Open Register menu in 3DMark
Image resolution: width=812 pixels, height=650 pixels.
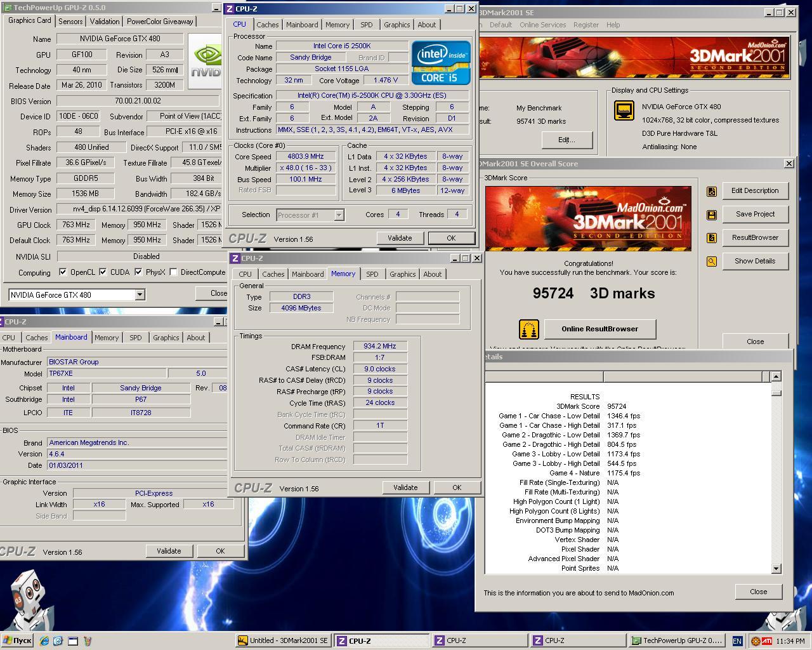pos(586,25)
